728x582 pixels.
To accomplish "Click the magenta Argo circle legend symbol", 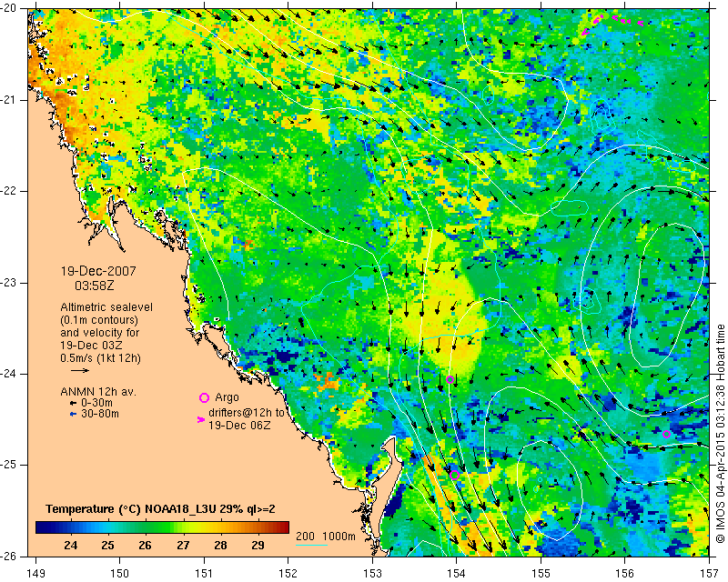I will pyautogui.click(x=204, y=397).
